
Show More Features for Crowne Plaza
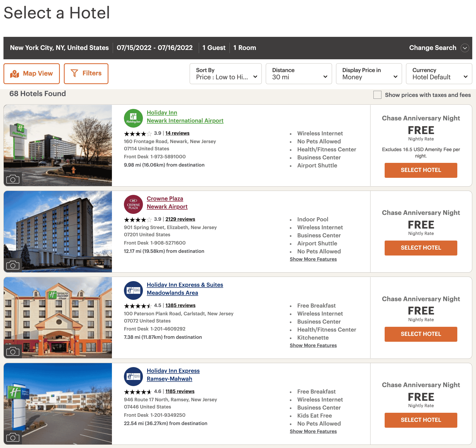click(x=313, y=259)
